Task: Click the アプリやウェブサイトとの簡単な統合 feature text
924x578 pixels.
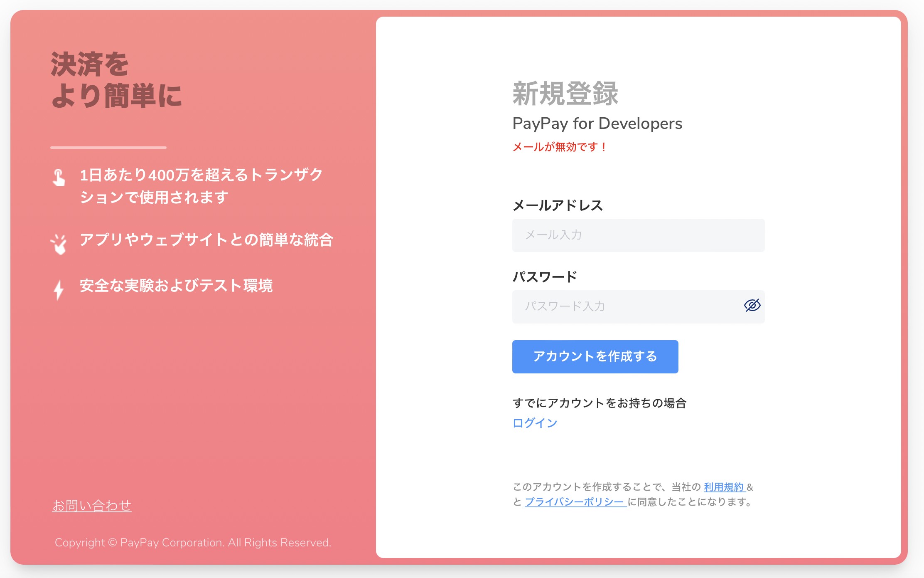Action: [x=206, y=240]
